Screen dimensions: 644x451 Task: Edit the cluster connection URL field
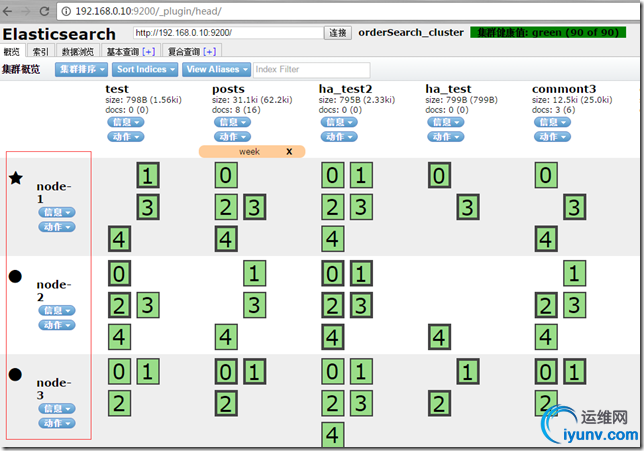[228, 33]
